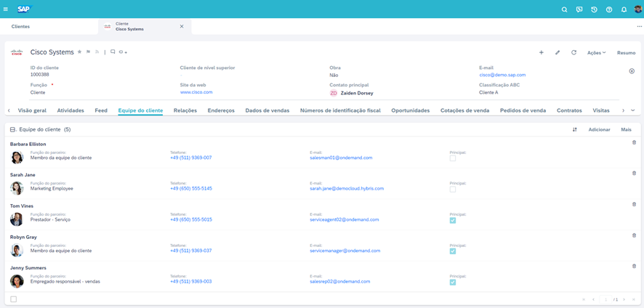Mark Cisco Systems as favorite with the star
Viewport: 644px width, 308px height.
click(80, 52)
